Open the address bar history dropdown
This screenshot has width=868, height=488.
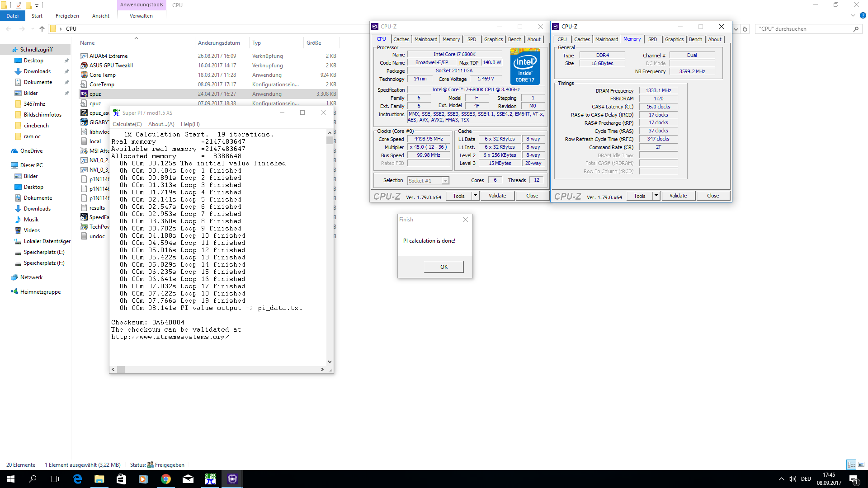(736, 29)
